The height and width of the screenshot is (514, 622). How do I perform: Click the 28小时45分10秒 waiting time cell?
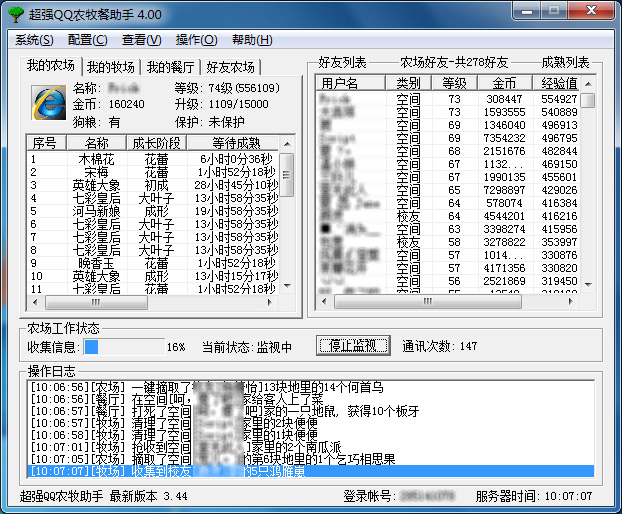point(236,185)
